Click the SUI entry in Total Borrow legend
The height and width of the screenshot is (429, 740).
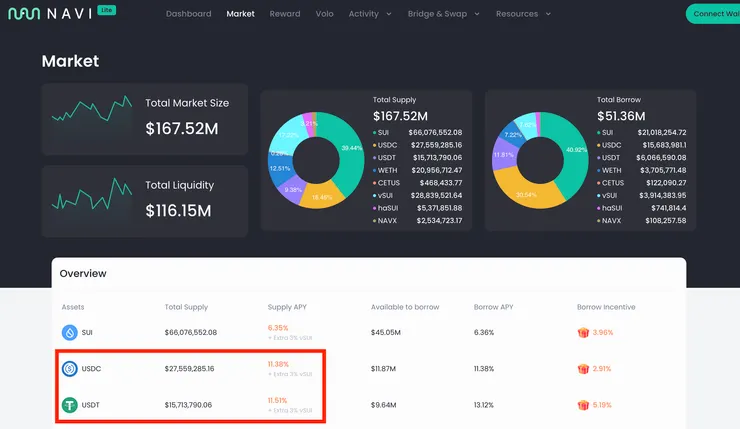click(642, 132)
